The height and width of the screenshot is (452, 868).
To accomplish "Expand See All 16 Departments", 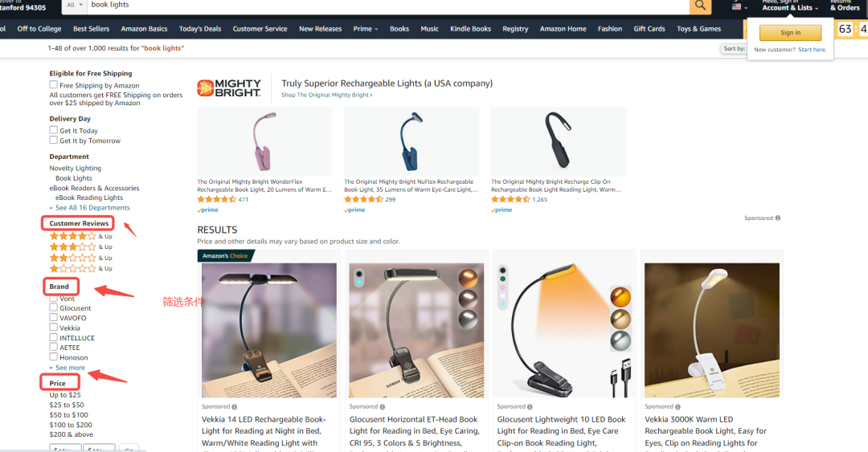I will click(90, 208).
